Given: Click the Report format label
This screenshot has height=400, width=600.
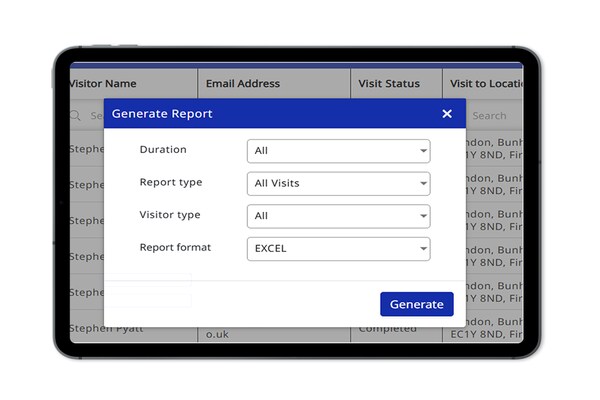Looking at the screenshot, I should pyautogui.click(x=175, y=247).
